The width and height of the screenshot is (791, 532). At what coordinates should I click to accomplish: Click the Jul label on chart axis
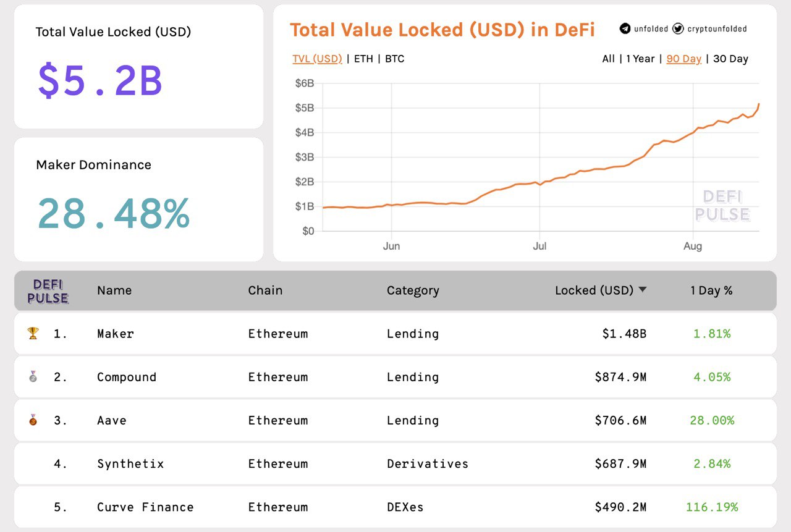[539, 246]
